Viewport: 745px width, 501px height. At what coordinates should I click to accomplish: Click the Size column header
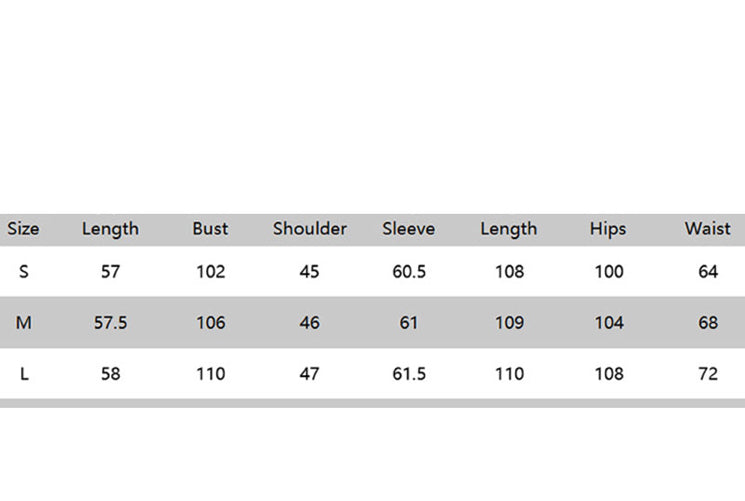[x=23, y=229]
